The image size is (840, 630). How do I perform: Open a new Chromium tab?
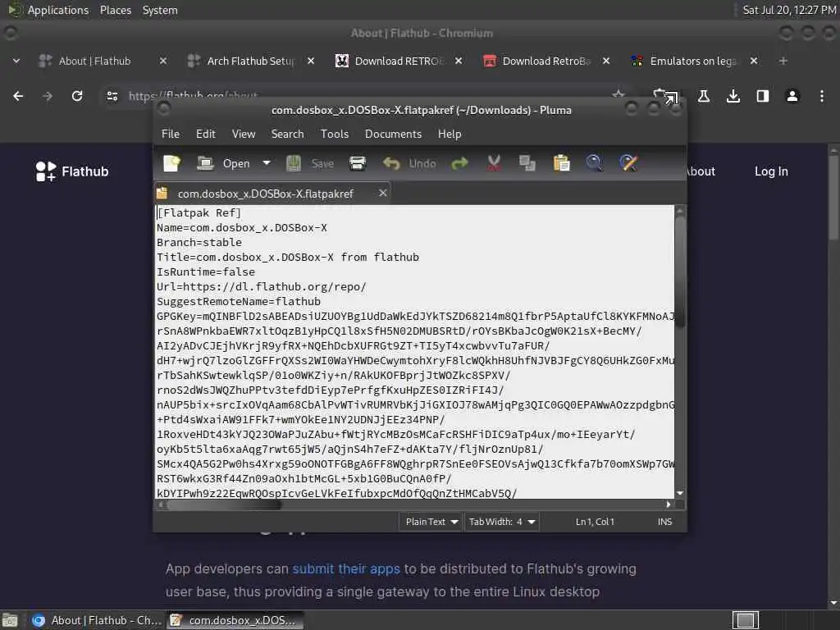tap(783, 61)
